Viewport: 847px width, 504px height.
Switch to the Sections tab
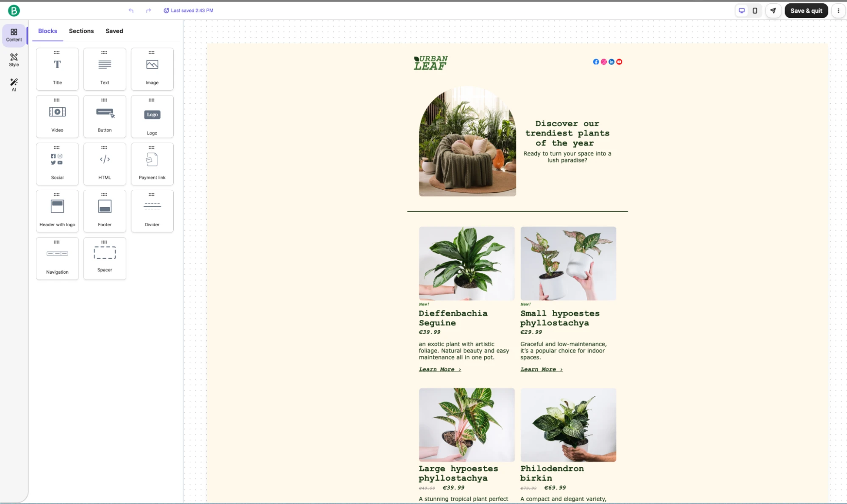pyautogui.click(x=81, y=31)
